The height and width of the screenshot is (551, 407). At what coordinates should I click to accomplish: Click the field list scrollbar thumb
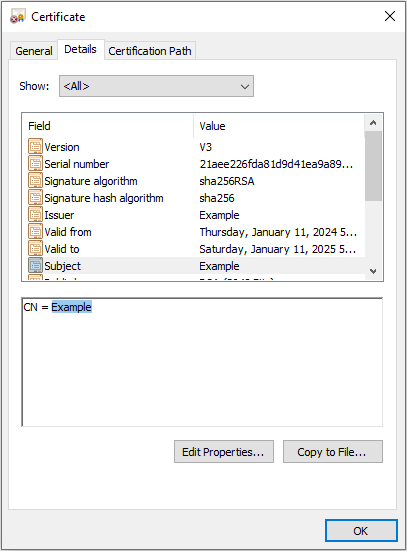pyautogui.click(x=373, y=166)
